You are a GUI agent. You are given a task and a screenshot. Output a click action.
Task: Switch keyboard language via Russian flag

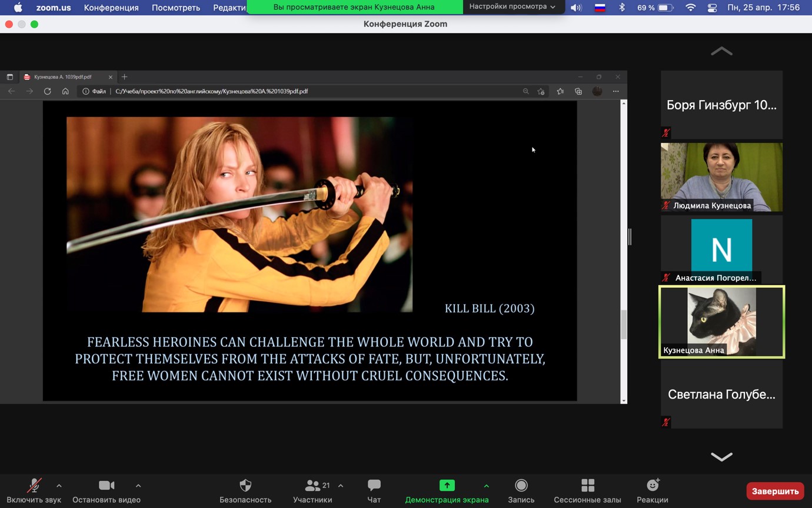[600, 7]
